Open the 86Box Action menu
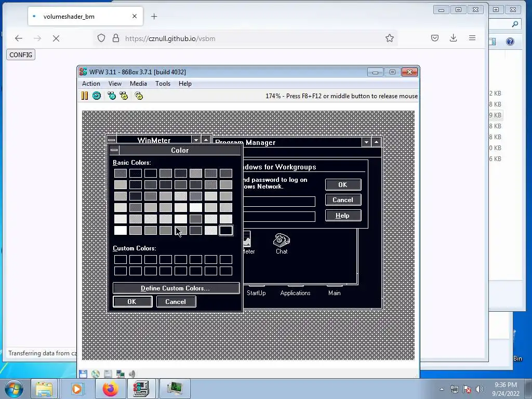Image resolution: width=532 pixels, height=399 pixels. (x=91, y=84)
